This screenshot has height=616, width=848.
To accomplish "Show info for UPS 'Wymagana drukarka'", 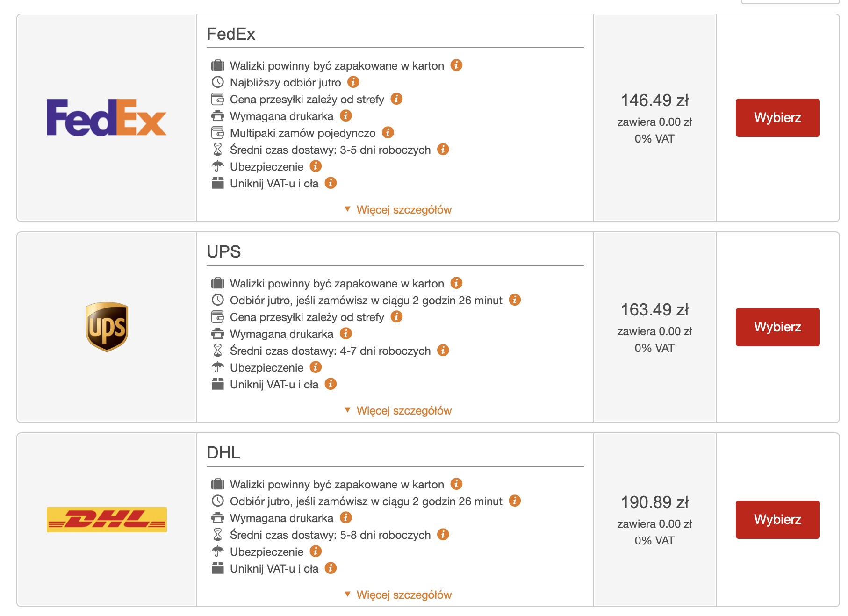I will (346, 334).
